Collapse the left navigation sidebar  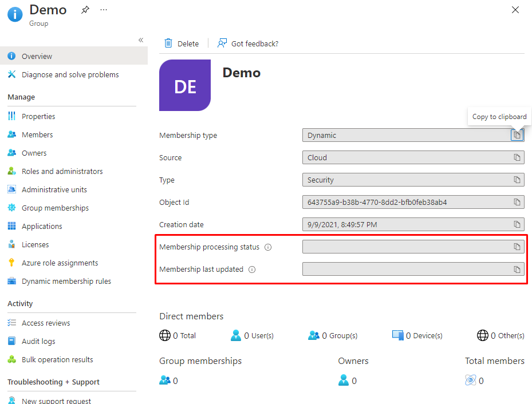pos(141,40)
